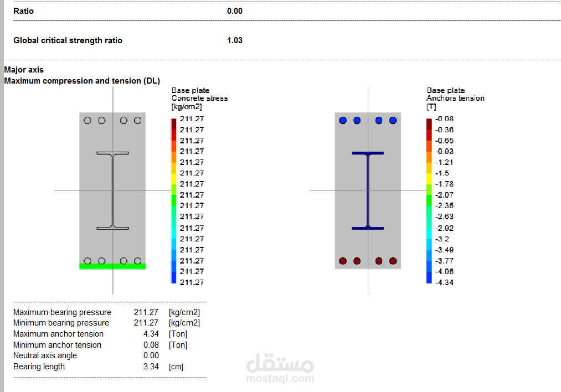Select tension legend value -3.2
This screenshot has width=561, height=392.
pos(442,239)
